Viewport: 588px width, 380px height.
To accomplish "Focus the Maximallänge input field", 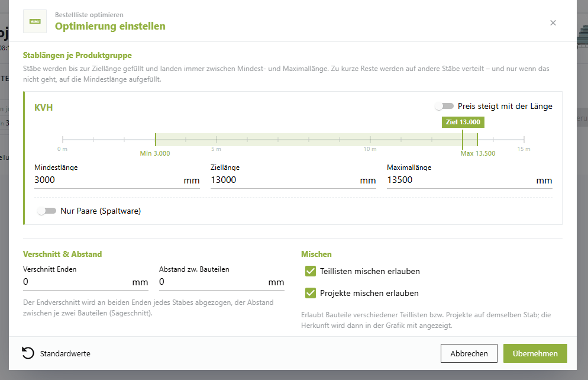I will point(470,180).
